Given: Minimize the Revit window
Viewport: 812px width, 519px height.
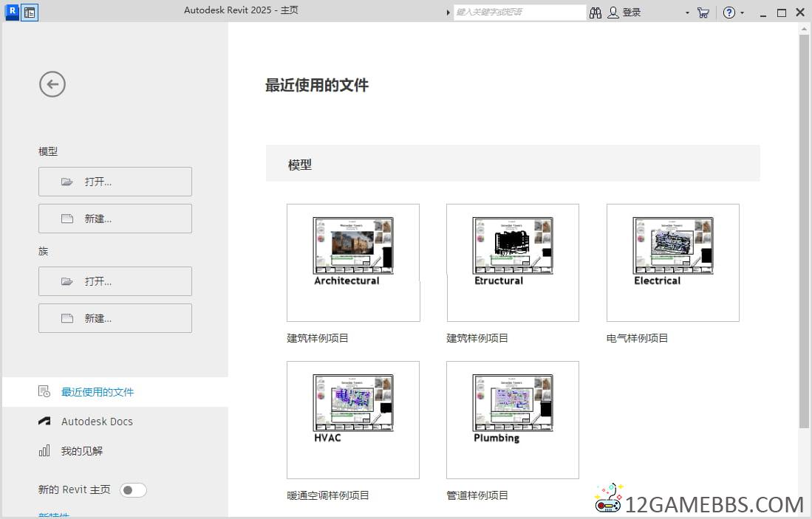Looking at the screenshot, I should tap(762, 14).
